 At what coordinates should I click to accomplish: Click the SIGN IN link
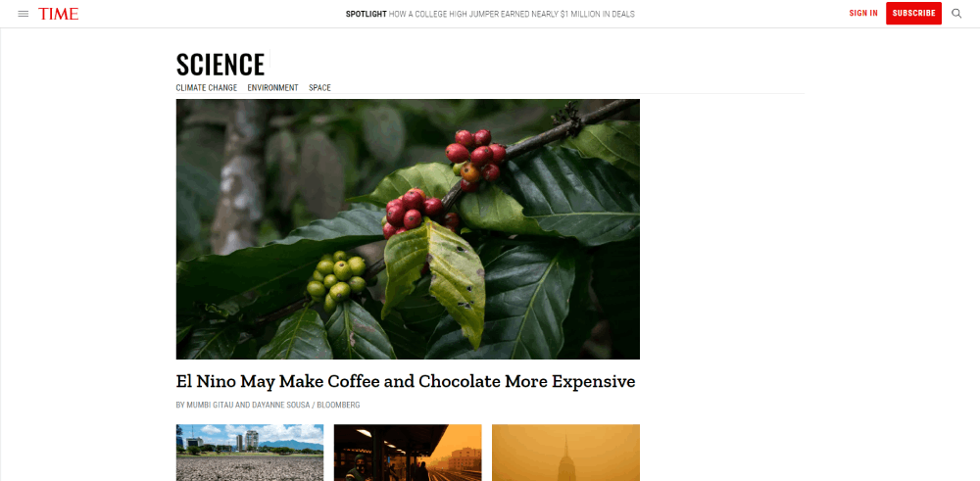(863, 13)
